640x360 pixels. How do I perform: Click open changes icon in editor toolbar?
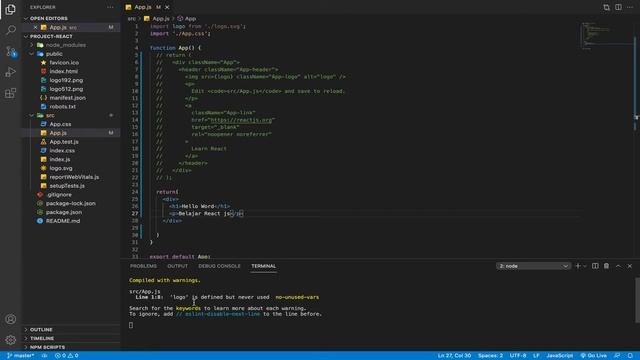tap(607, 7)
